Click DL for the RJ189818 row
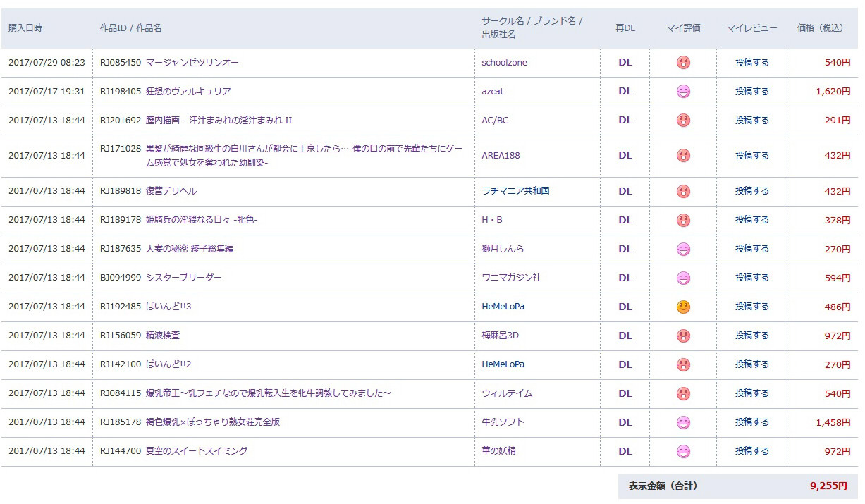Screen dimensions: 865x504 pyautogui.click(x=625, y=191)
